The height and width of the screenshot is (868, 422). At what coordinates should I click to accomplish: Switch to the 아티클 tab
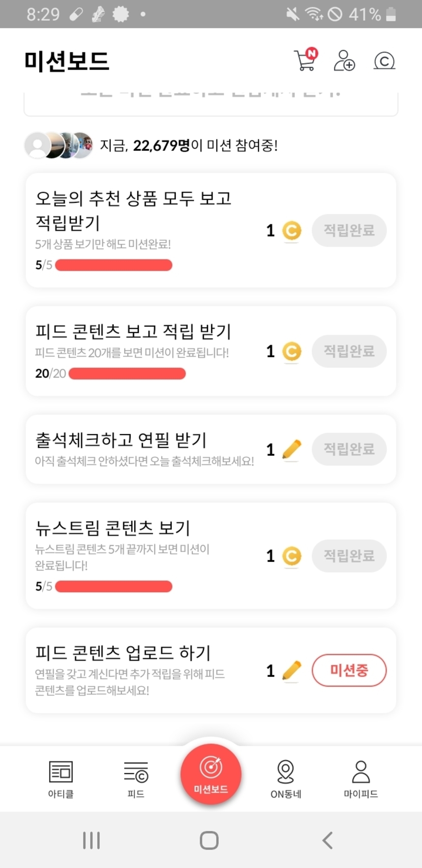click(x=61, y=778)
